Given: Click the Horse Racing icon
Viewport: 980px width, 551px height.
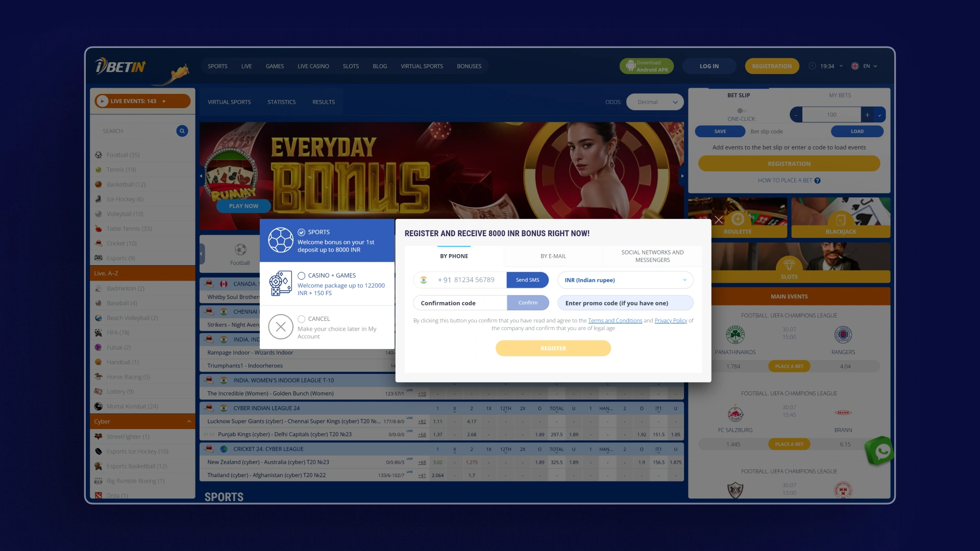Looking at the screenshot, I should pyautogui.click(x=99, y=377).
